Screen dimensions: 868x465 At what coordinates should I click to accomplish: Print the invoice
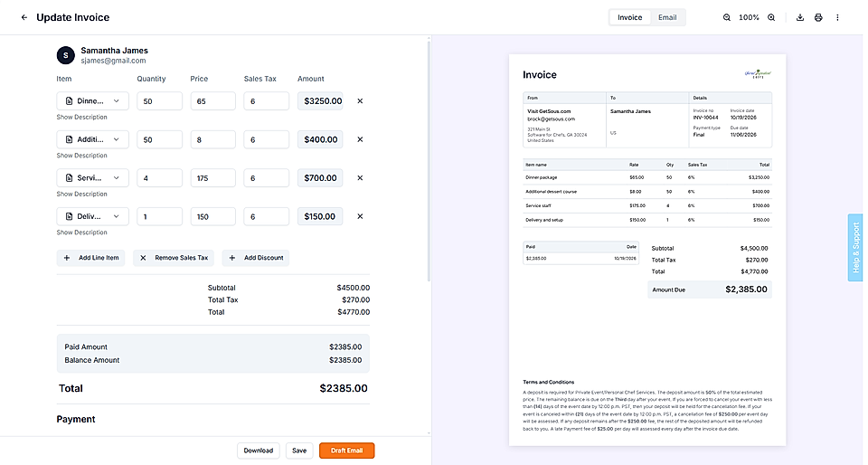pyautogui.click(x=818, y=17)
